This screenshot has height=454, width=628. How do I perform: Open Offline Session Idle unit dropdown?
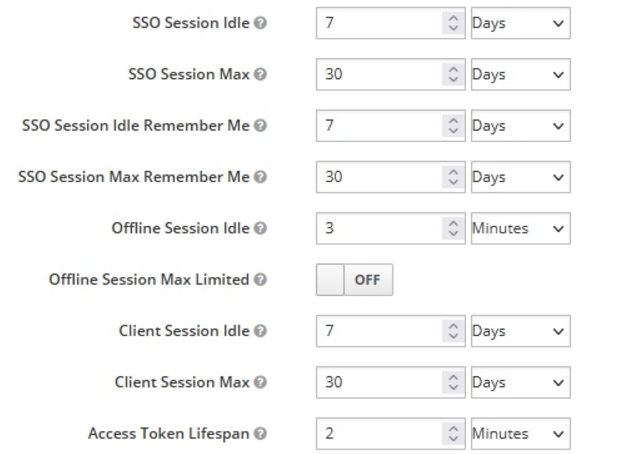(520, 228)
